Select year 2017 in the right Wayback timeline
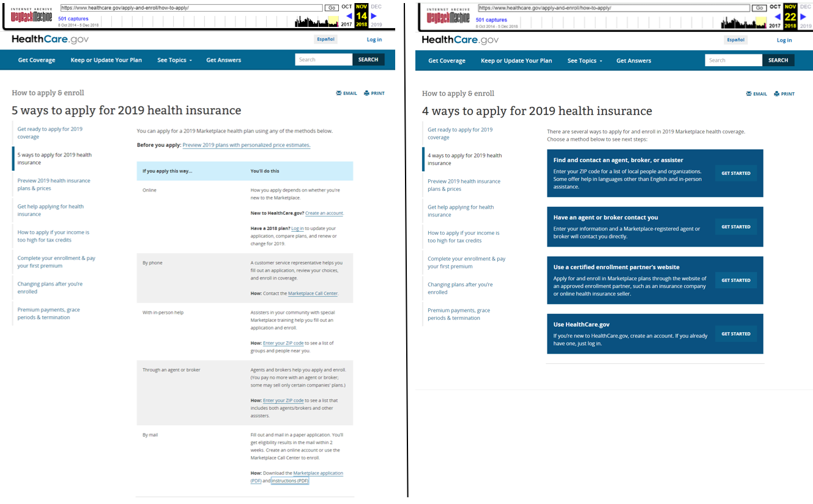 point(774,26)
